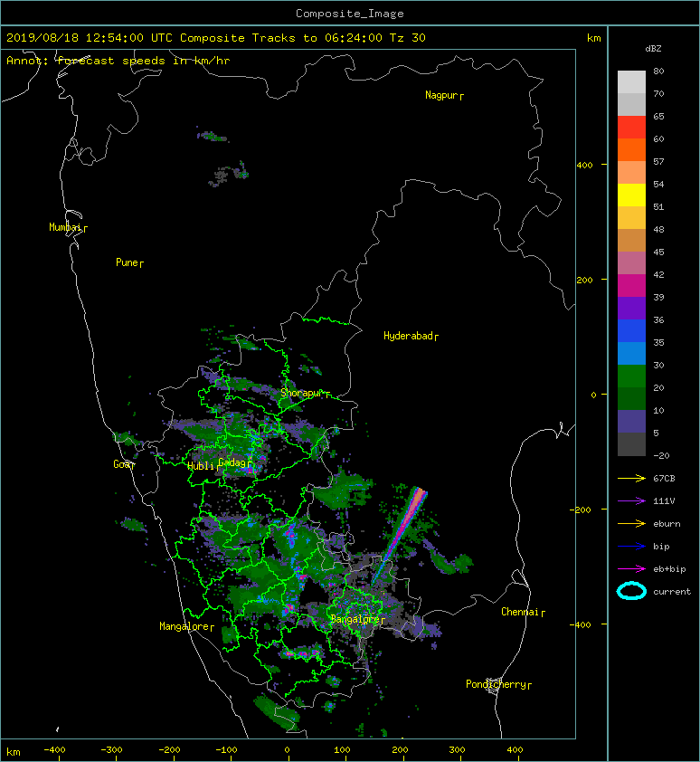This screenshot has height=762, width=700.
Task: Select the 65 dBZ red swatch
Action: point(631,127)
